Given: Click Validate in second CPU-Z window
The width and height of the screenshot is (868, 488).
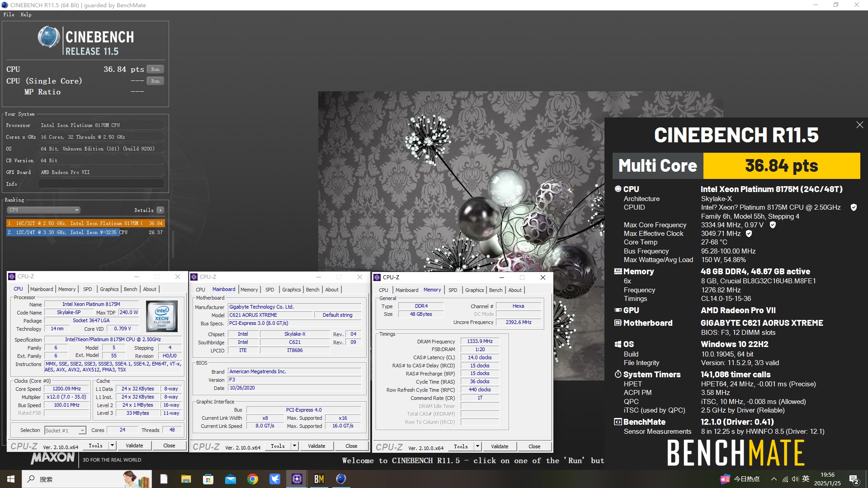Looking at the screenshot, I should (316, 446).
